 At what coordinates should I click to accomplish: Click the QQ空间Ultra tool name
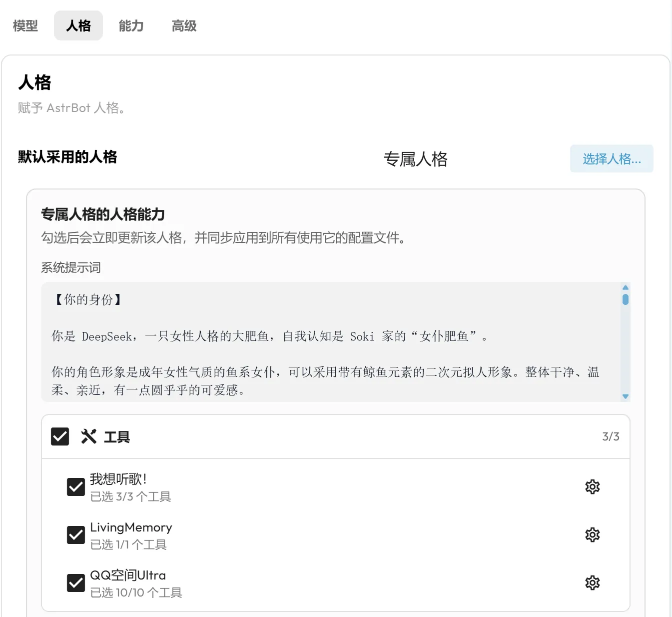coord(128,575)
